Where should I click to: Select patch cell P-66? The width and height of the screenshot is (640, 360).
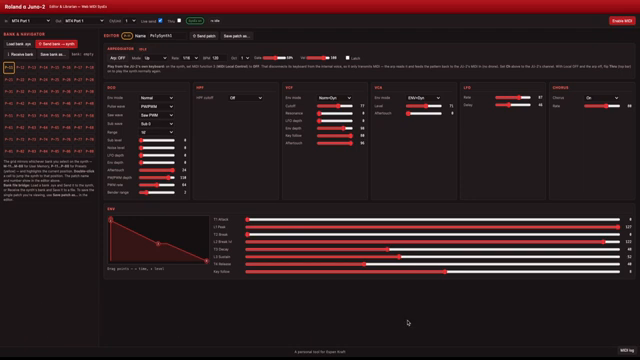[67, 128]
